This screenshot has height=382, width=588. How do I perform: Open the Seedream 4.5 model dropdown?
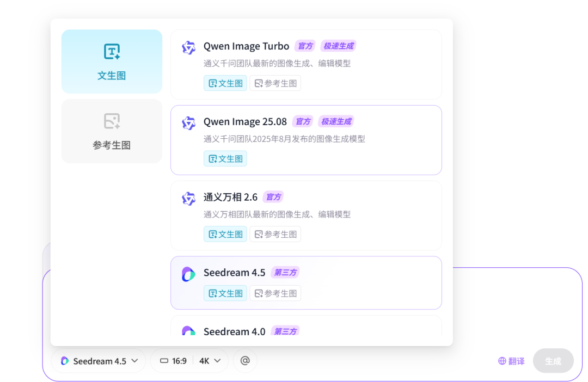pyautogui.click(x=98, y=360)
